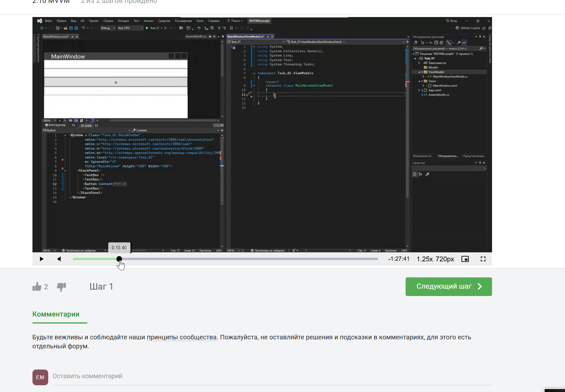Like this step with thumbs up
The width and height of the screenshot is (565, 392).
point(37,287)
